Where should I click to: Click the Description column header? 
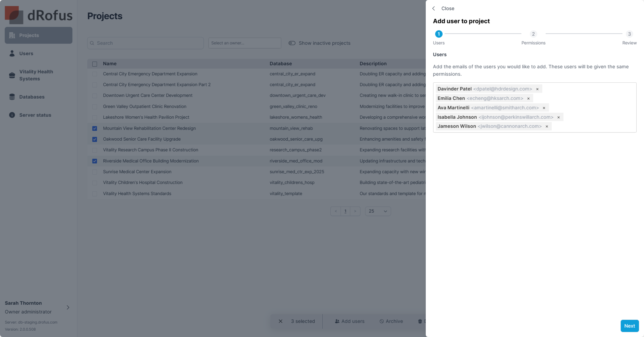tap(373, 64)
